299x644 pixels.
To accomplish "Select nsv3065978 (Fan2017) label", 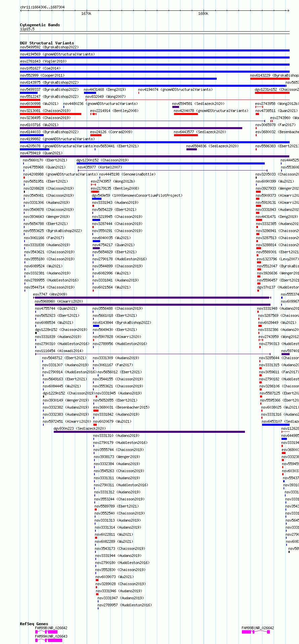I will point(275,125).
